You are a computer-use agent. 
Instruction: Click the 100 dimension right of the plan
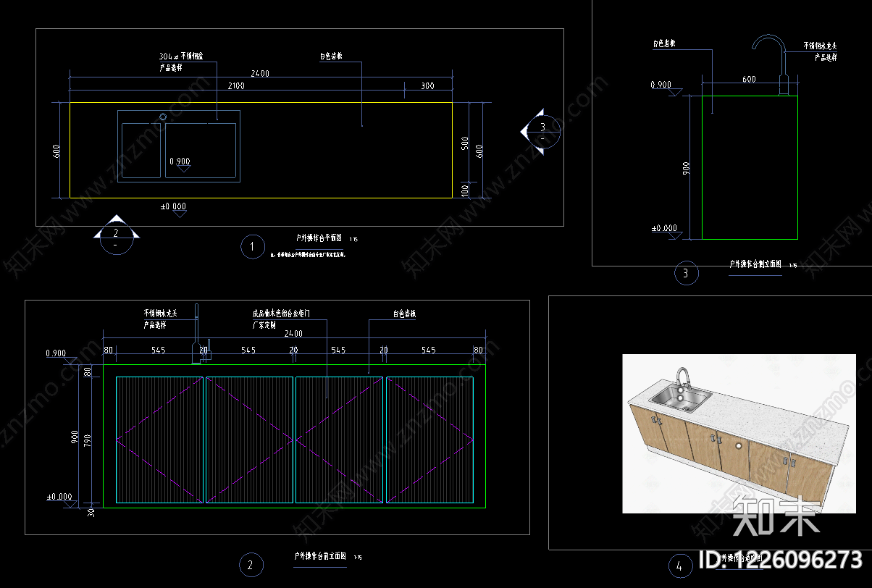click(x=464, y=190)
